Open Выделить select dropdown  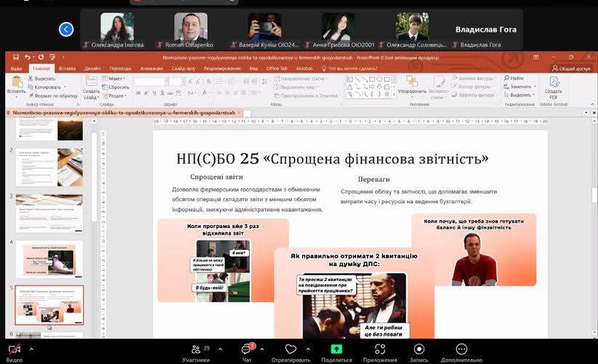(520, 95)
